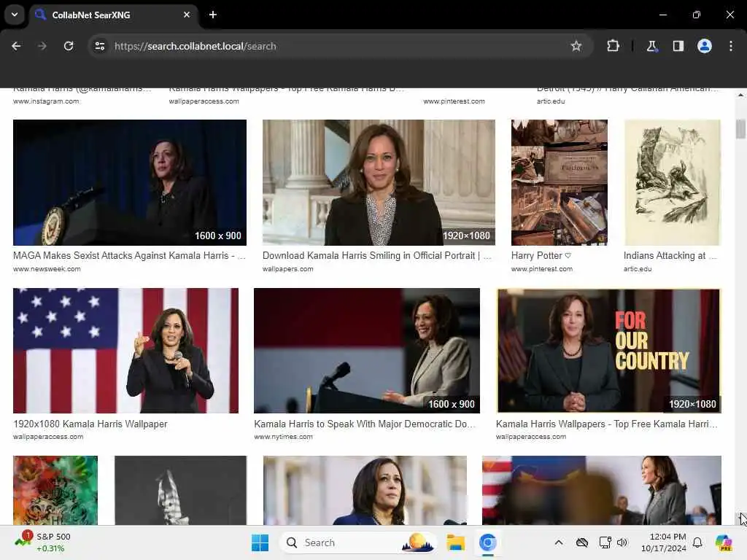Open the Chrome profile avatar
This screenshot has height=560, width=747.
(x=705, y=46)
